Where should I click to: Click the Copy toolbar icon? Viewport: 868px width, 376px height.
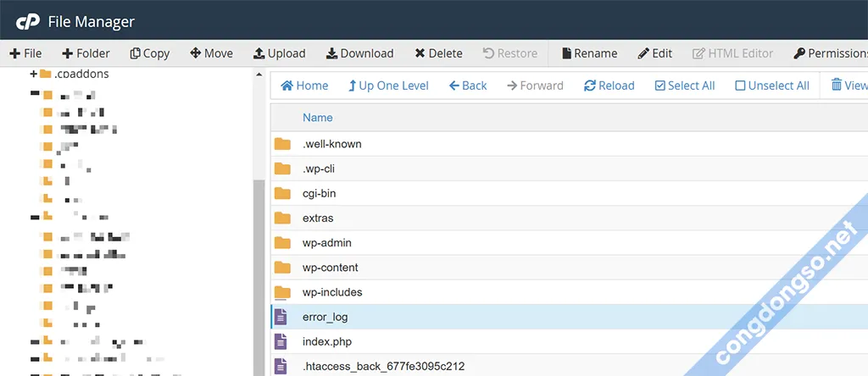pos(149,53)
